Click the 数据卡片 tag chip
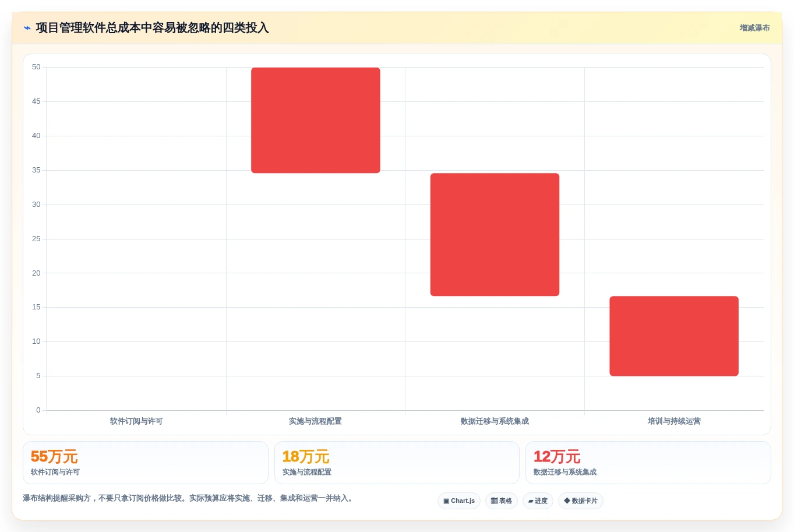Viewport: 794px width, 532px height. (x=581, y=501)
